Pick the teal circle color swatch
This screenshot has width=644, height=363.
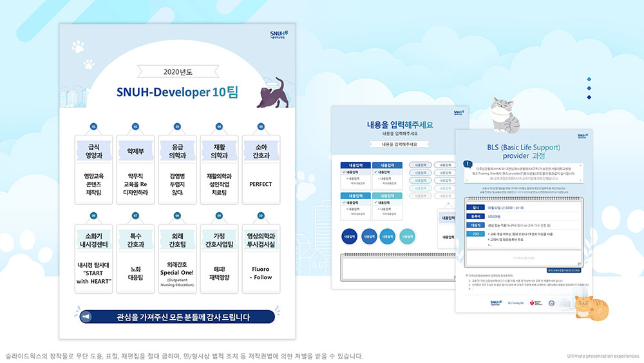(x=406, y=236)
